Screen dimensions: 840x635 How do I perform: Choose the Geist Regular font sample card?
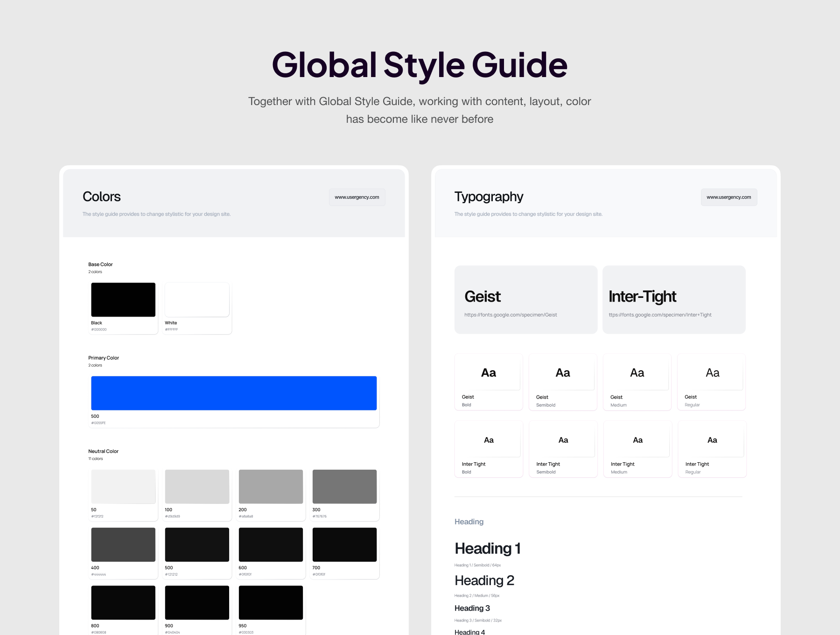coord(711,382)
